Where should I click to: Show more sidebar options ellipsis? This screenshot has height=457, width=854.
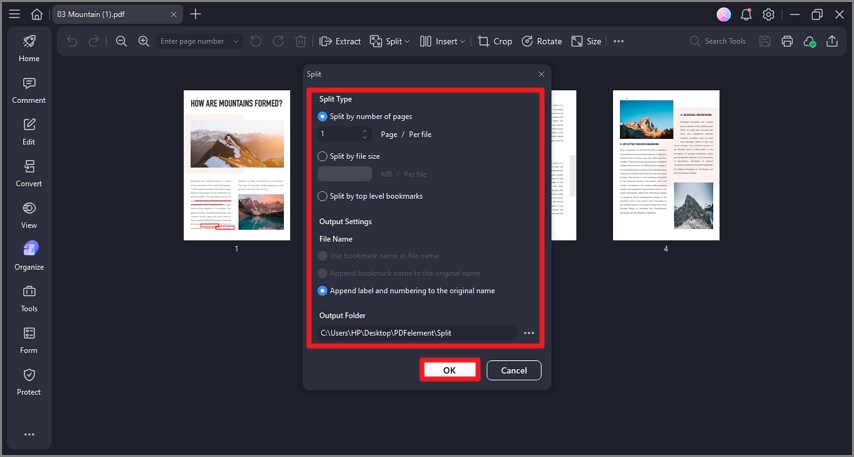coord(29,434)
